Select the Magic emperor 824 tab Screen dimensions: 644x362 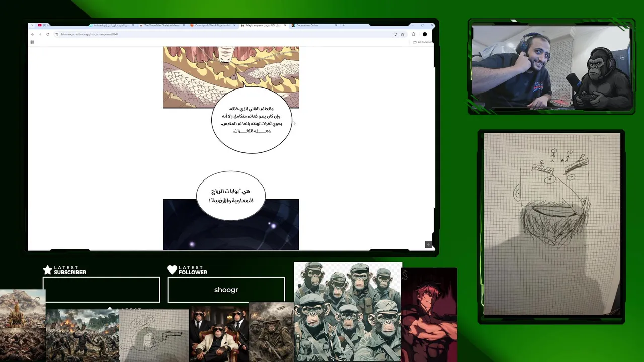point(264,25)
